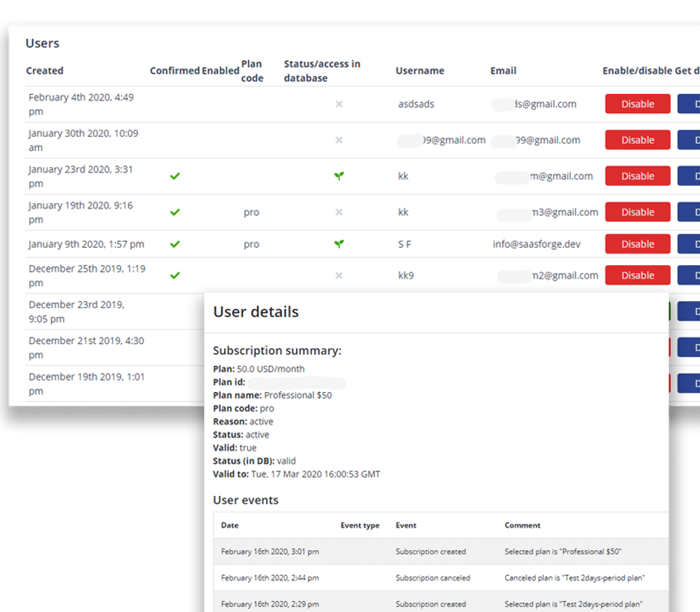Click Status (in DB) valid line
The width and height of the screenshot is (700, 612).
click(x=254, y=460)
